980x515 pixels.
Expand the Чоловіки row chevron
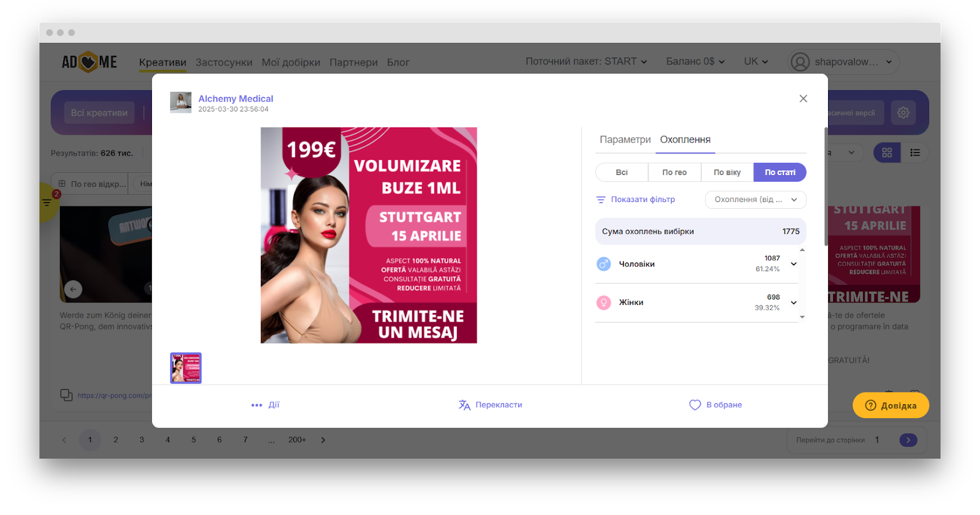(794, 264)
